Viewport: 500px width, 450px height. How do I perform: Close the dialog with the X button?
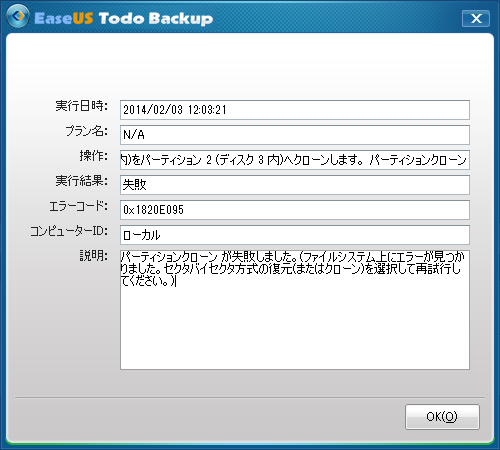tap(476, 19)
